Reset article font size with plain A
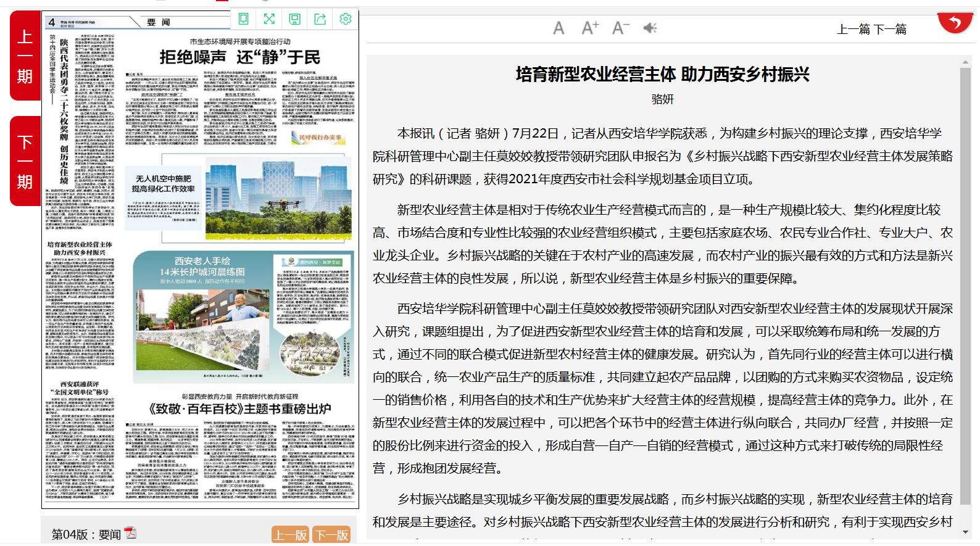This screenshot has width=980, height=546. pyautogui.click(x=559, y=28)
